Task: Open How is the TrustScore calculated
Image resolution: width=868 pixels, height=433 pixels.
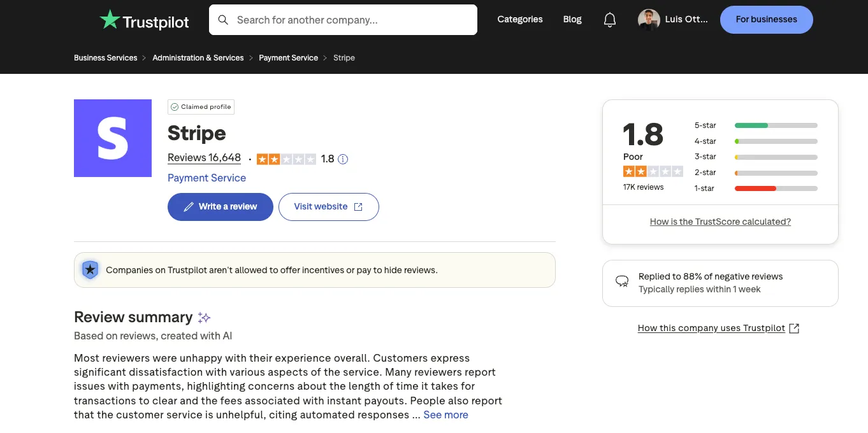Action: point(720,222)
